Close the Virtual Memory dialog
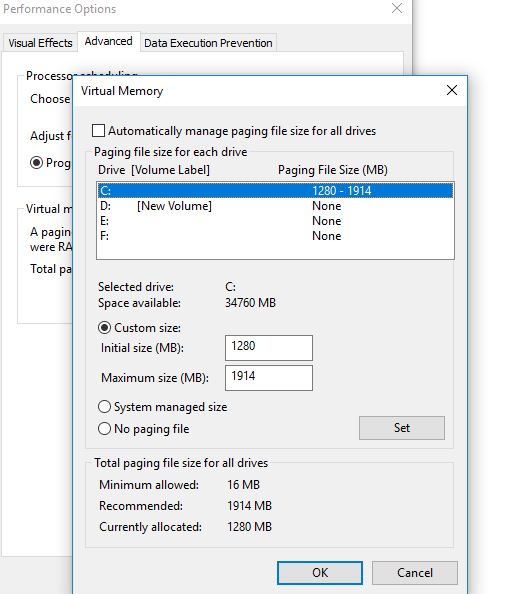This screenshot has width=524, height=594. [452, 90]
